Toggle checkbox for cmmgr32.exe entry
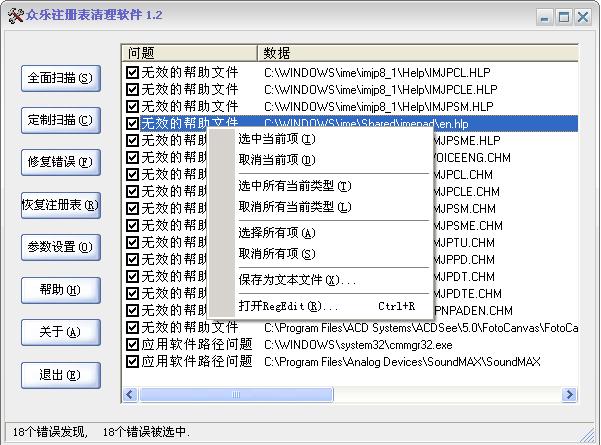Image resolution: width=601 pixels, height=445 pixels. point(132,344)
